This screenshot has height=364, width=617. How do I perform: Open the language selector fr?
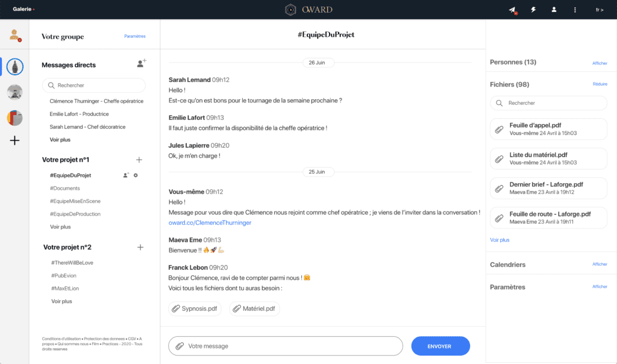coord(600,10)
